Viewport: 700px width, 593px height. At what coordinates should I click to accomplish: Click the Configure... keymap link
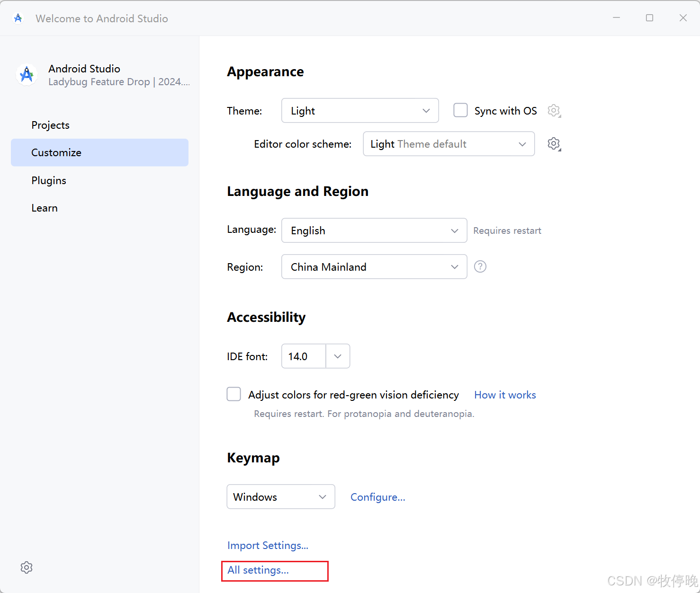point(378,497)
